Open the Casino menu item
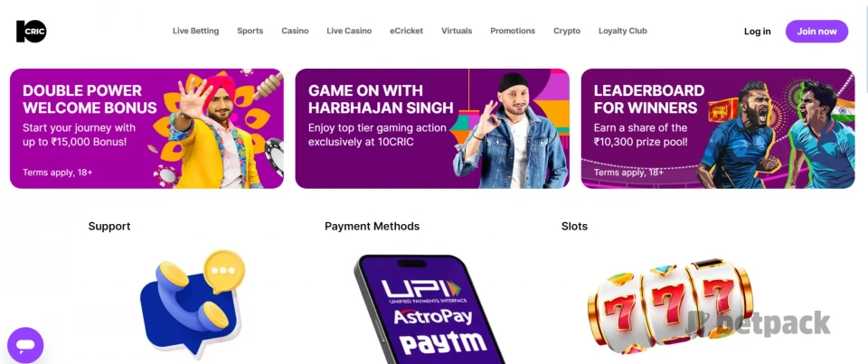Image resolution: width=868 pixels, height=364 pixels. pyautogui.click(x=295, y=31)
